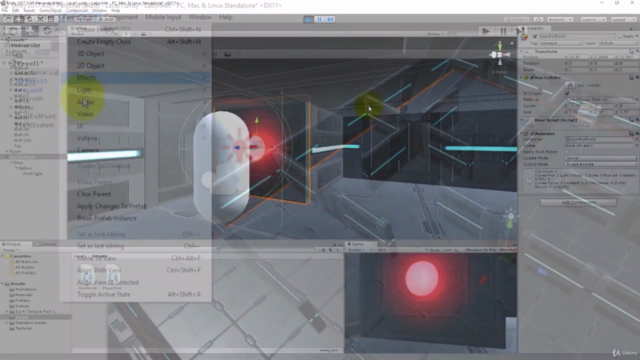640x360 pixels.
Task: Toggle the Animator enabled checkbox
Action: [x=532, y=133]
